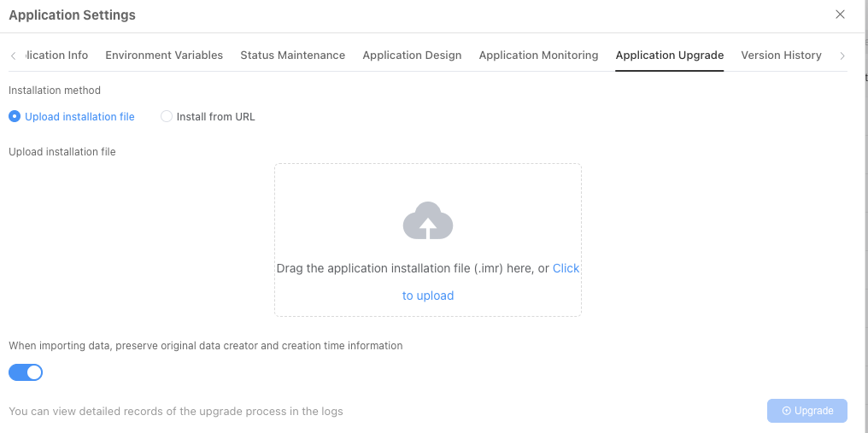The width and height of the screenshot is (868, 433).
Task: Select the Application Upgrade tab
Action: point(670,56)
